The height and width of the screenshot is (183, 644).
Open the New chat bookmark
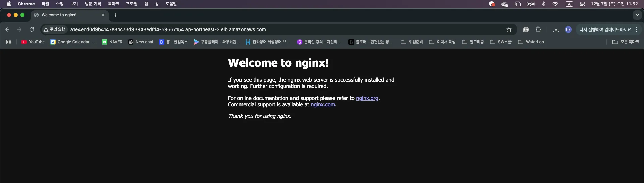(x=141, y=42)
